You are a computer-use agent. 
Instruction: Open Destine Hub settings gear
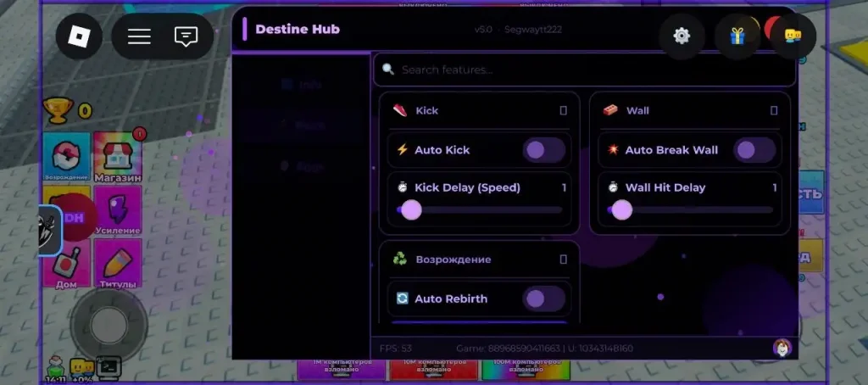tap(682, 36)
